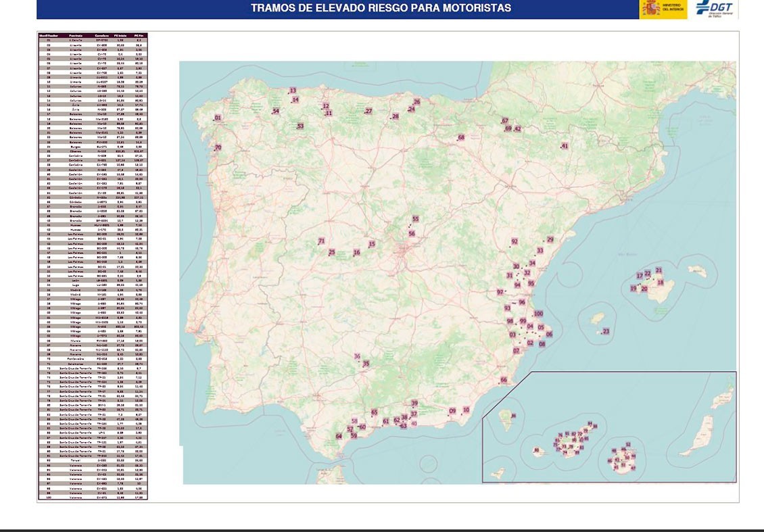Select map marker 100 on the Valencia coast
The width and height of the screenshot is (764, 532).
tap(538, 314)
